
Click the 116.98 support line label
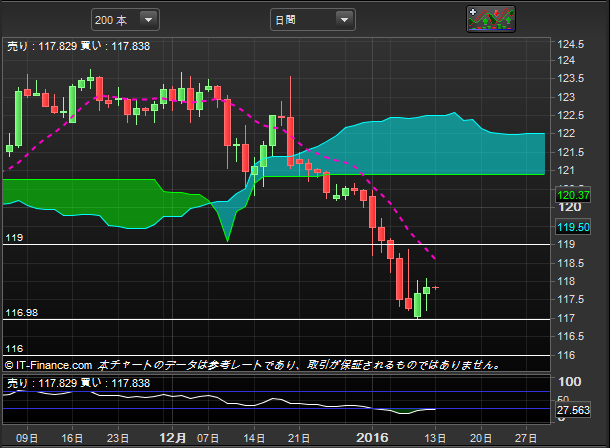point(22,313)
